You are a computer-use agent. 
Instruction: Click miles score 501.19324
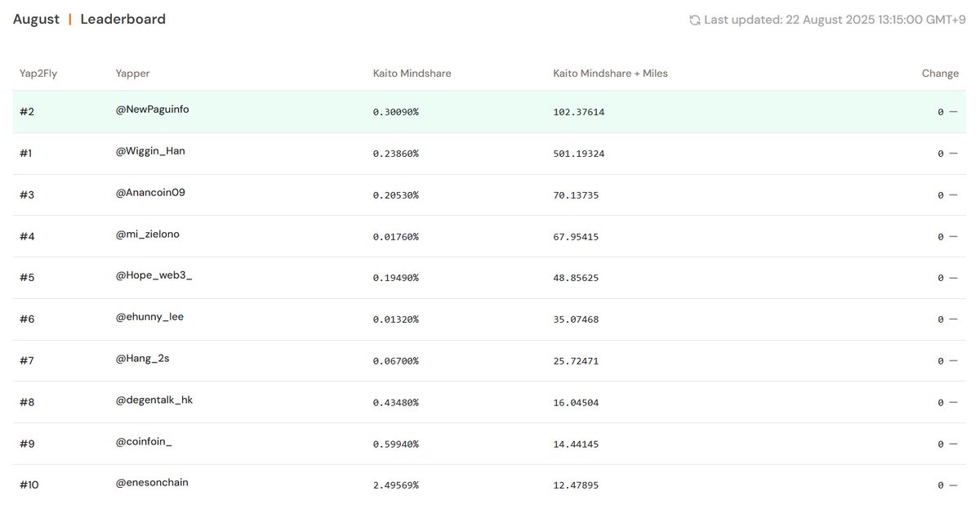[x=579, y=154]
